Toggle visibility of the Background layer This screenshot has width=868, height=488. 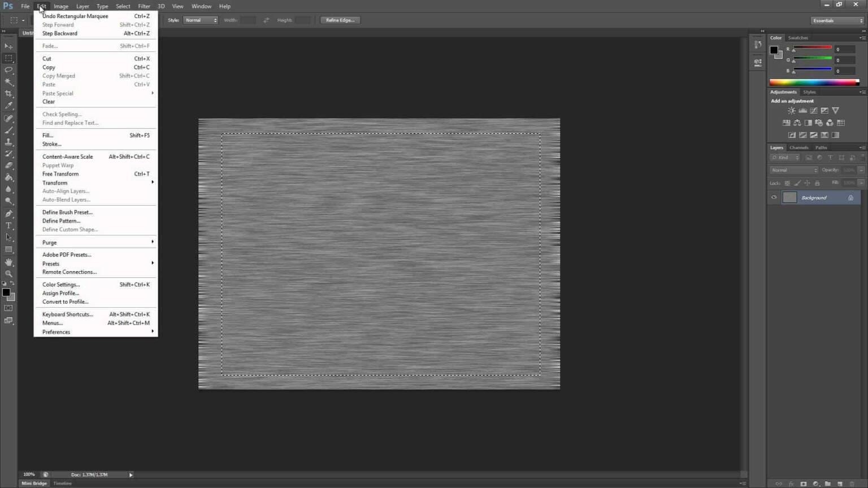(x=773, y=198)
